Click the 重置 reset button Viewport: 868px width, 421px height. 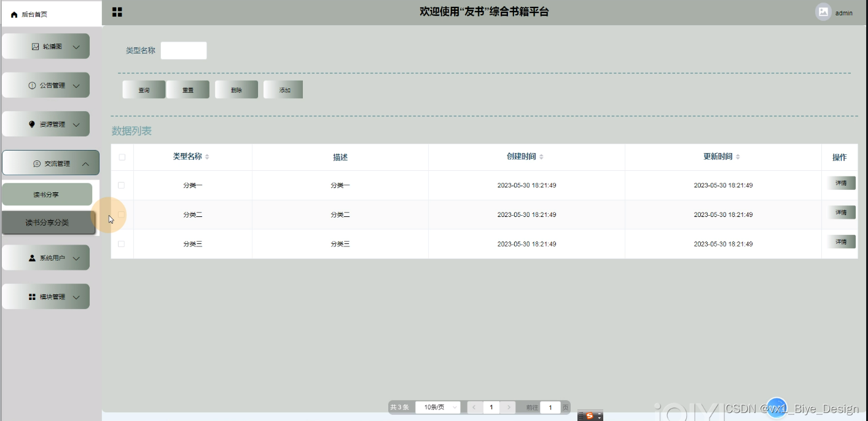(x=188, y=90)
